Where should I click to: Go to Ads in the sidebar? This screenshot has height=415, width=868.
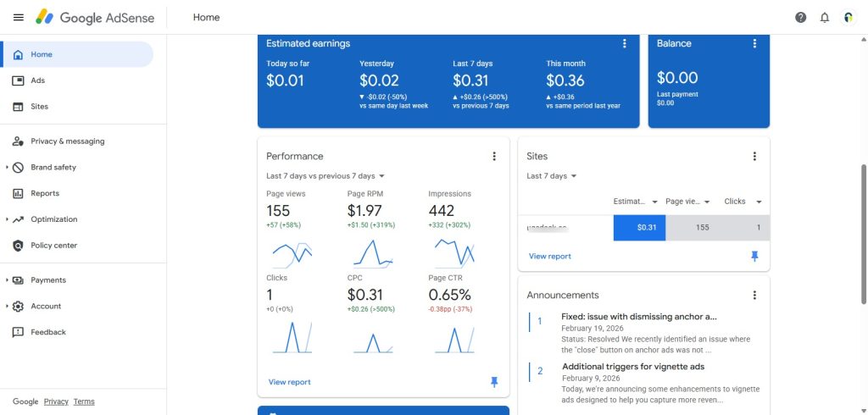tap(37, 80)
